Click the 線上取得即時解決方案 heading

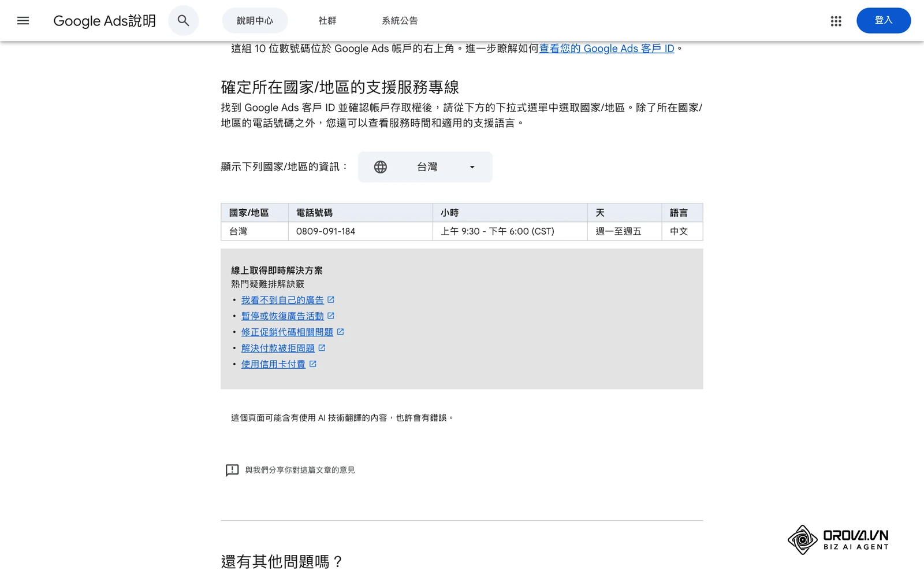coord(277,271)
